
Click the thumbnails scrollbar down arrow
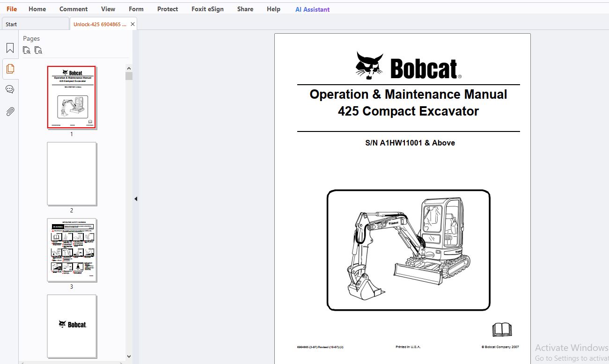point(129,357)
